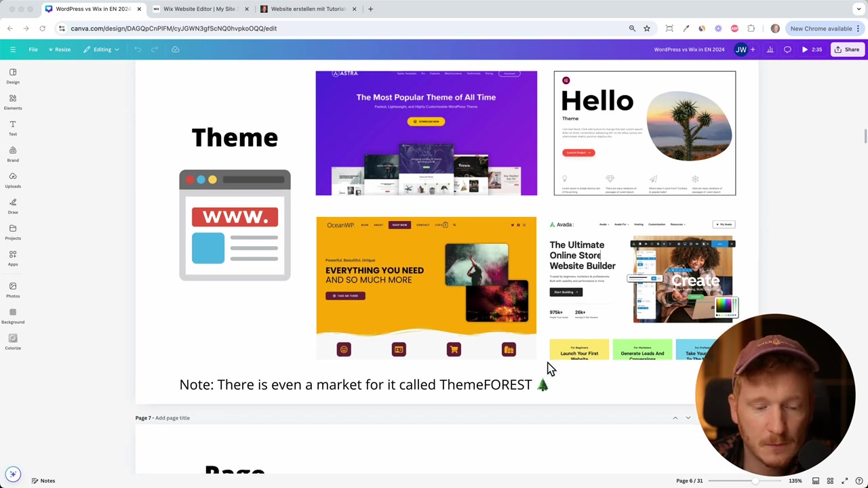This screenshot has height=488, width=868.
Task: Reload the page in Chrome
Action: pos(42,28)
